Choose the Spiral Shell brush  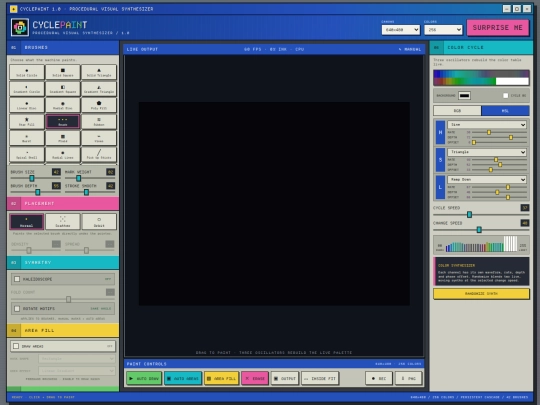(x=27, y=155)
